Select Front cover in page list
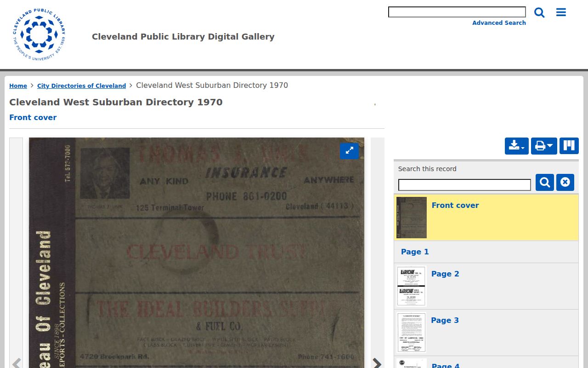 [486, 217]
